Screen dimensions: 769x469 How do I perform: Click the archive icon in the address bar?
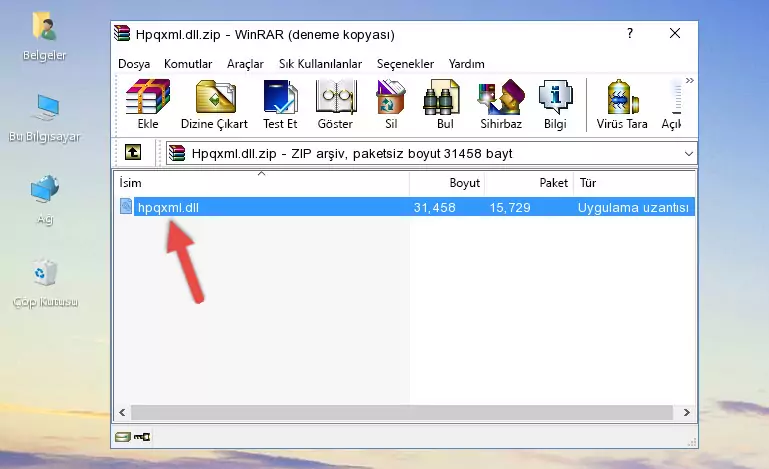[177, 153]
